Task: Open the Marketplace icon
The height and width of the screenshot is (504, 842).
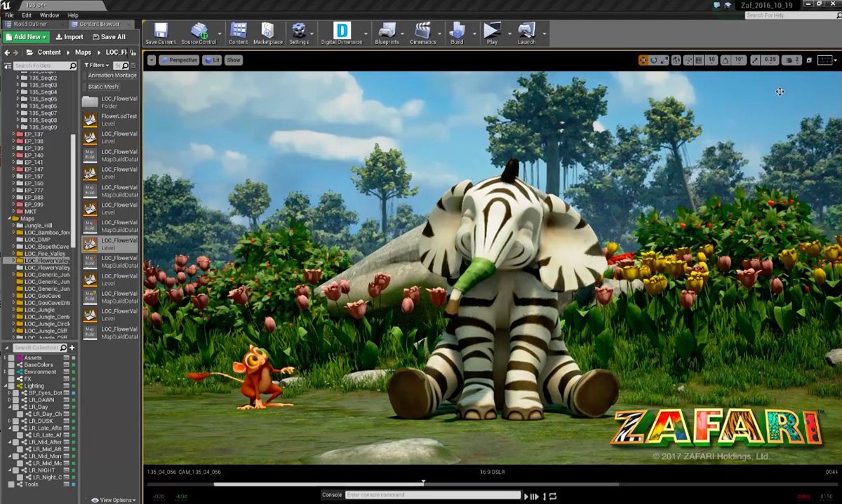Action: [x=267, y=31]
